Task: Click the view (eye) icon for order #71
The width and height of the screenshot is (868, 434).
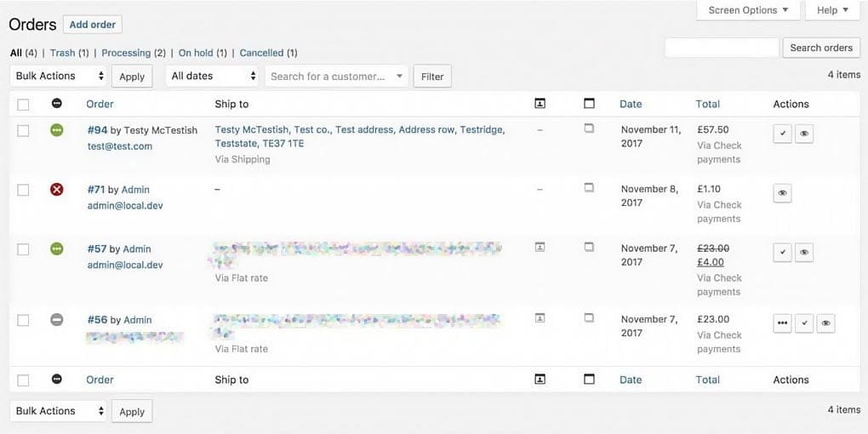Action: [783, 193]
